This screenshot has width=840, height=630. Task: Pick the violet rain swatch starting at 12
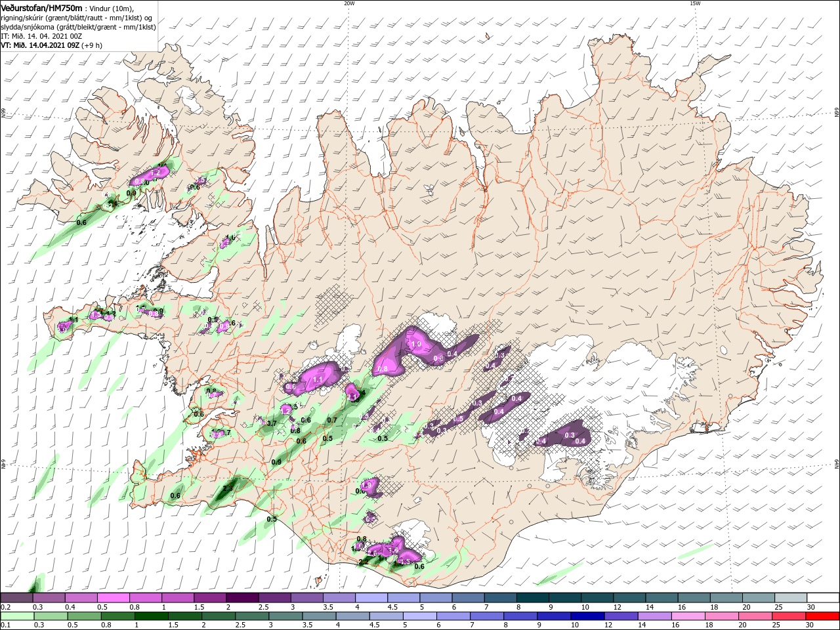tap(621, 616)
